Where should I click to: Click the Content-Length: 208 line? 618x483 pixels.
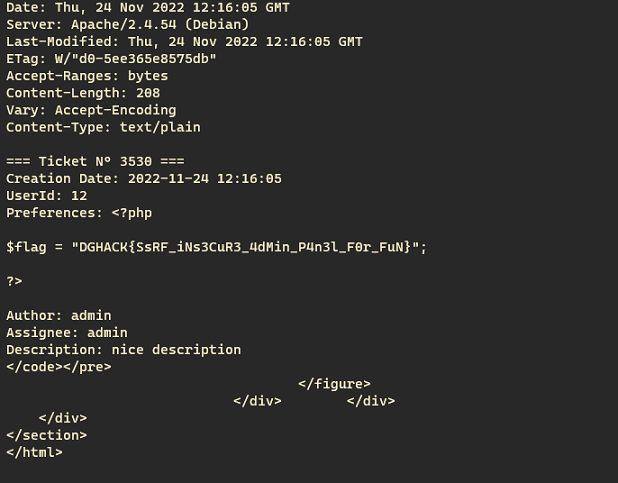[83, 93]
